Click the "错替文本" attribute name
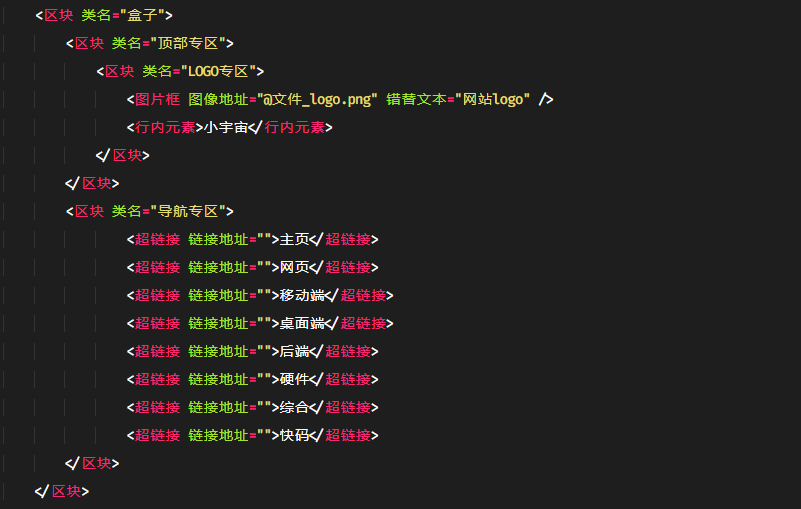 416,100
